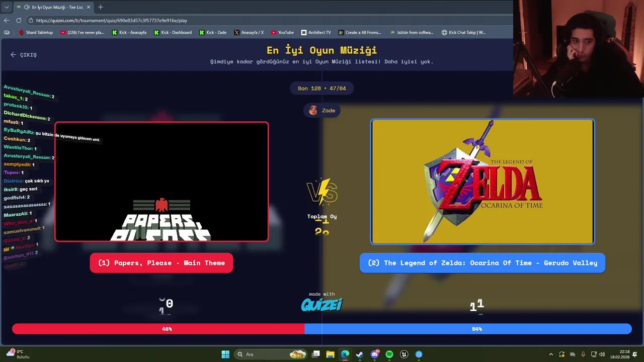
Task: Open a new browser tab
Action: pos(101,7)
